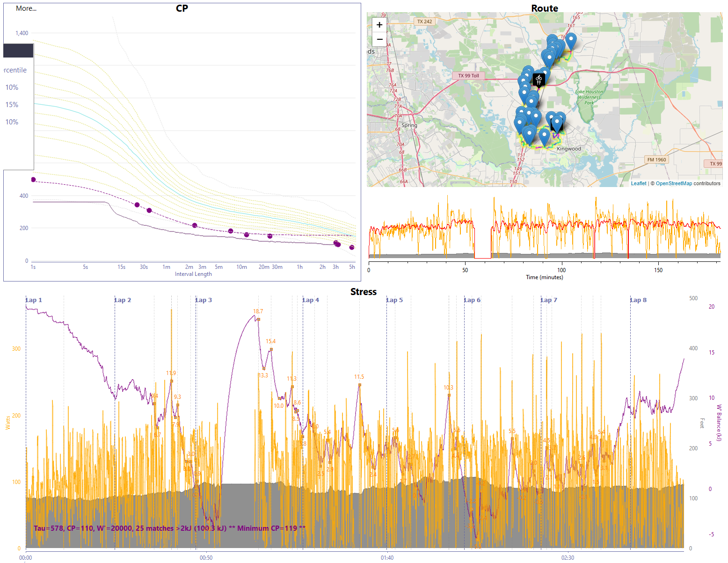
Task: Click the 11.5 match marker in Lap 4
Action: [x=359, y=385]
